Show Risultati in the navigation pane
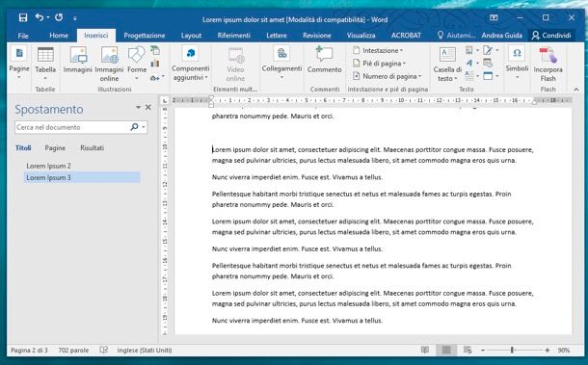Screen dimensions: 588x365 (x=92, y=148)
